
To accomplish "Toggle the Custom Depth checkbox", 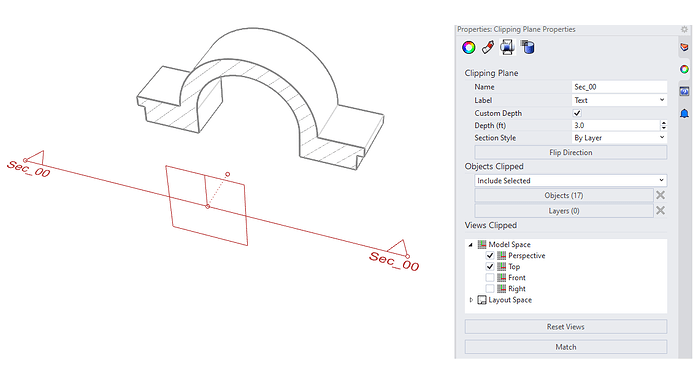I will click(577, 113).
